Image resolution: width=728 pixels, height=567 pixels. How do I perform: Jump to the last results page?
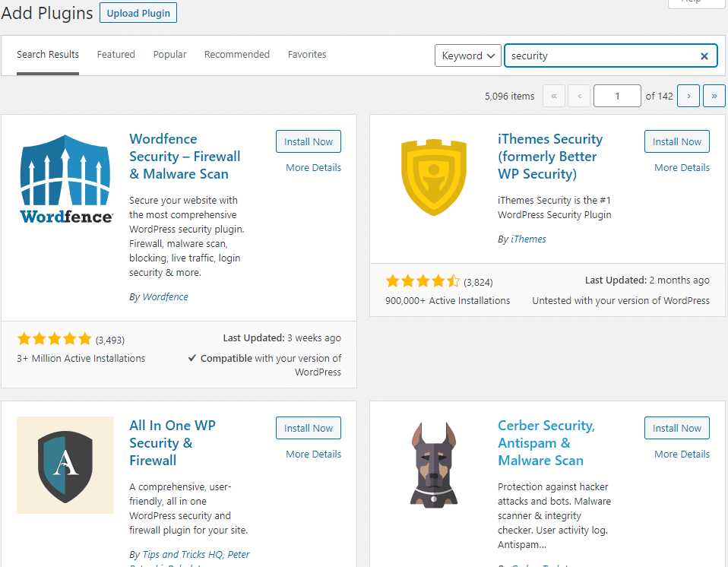pos(714,96)
